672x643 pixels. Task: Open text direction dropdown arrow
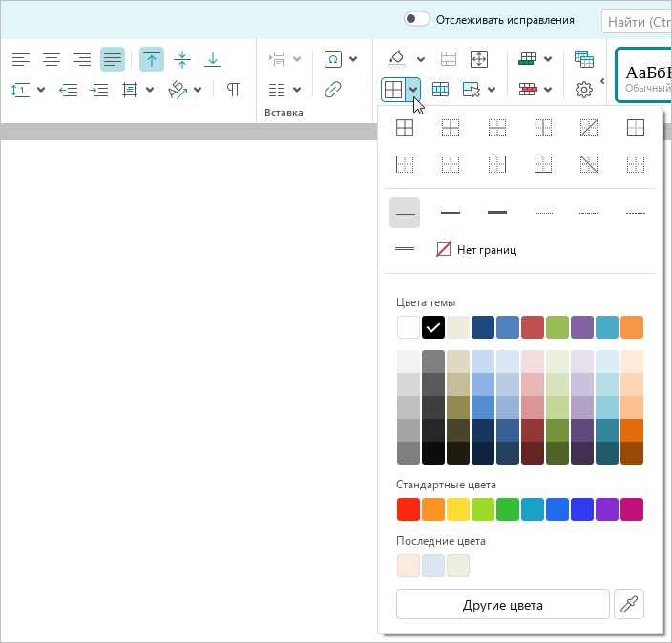(x=198, y=90)
